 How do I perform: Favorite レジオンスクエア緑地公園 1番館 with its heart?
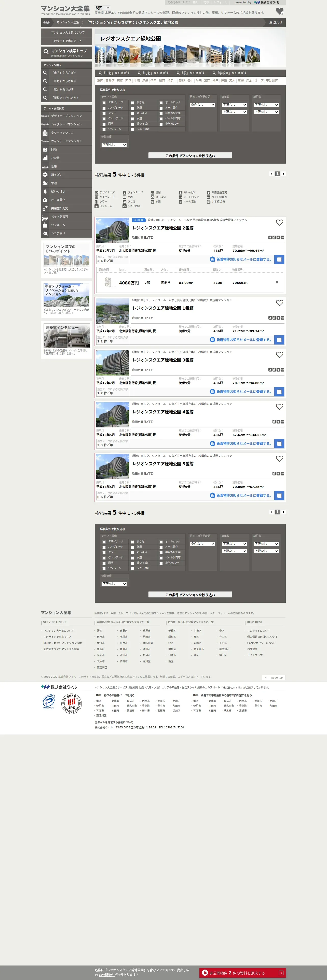tap(279, 303)
